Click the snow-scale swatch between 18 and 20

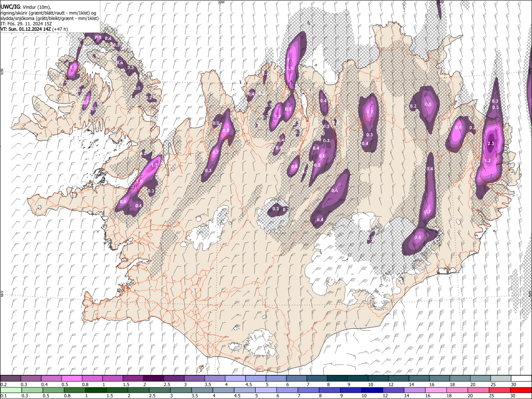(460, 379)
